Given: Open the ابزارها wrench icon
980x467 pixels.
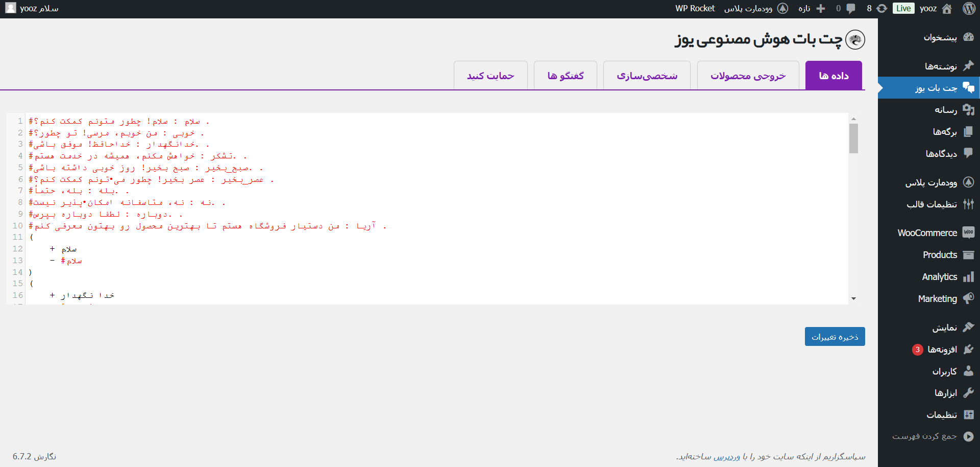Looking at the screenshot, I should [968, 392].
